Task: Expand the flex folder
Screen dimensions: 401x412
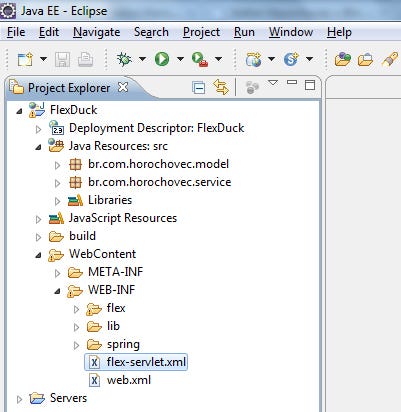Action: point(77,309)
